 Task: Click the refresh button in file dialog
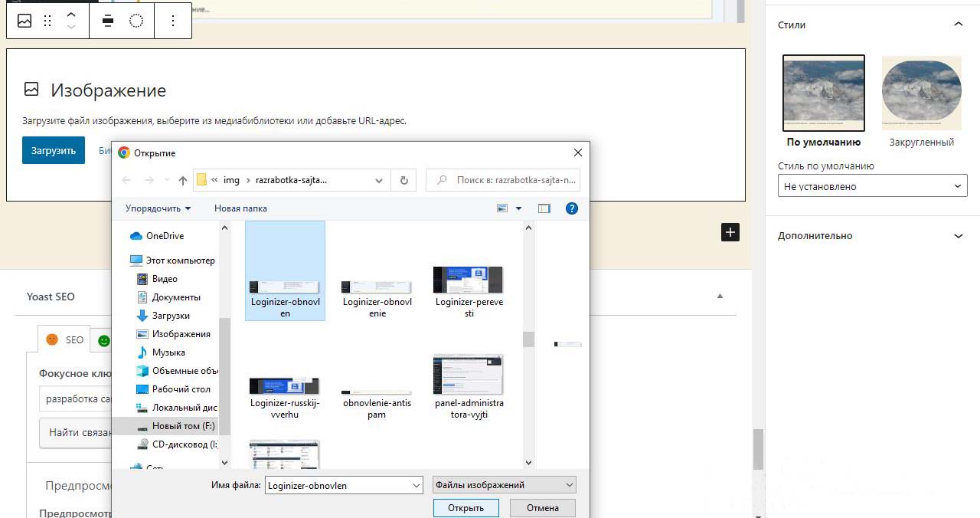403,180
